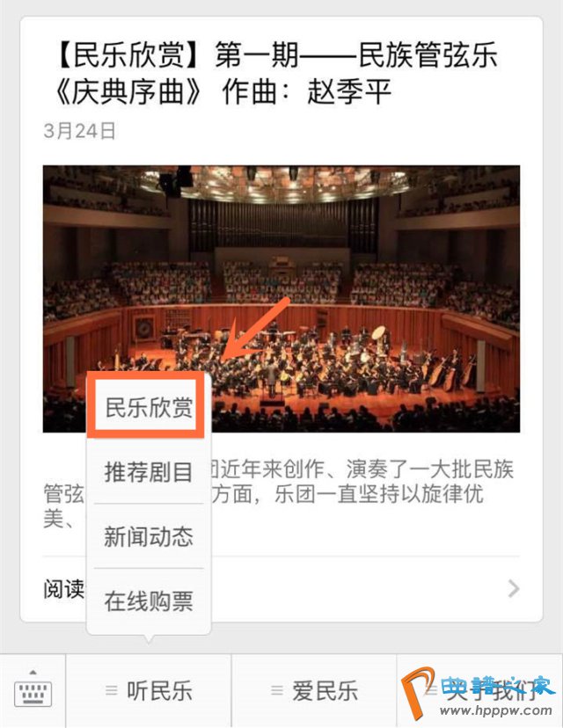Tap the menu lines icon beside 爱民乐

pos(277,691)
